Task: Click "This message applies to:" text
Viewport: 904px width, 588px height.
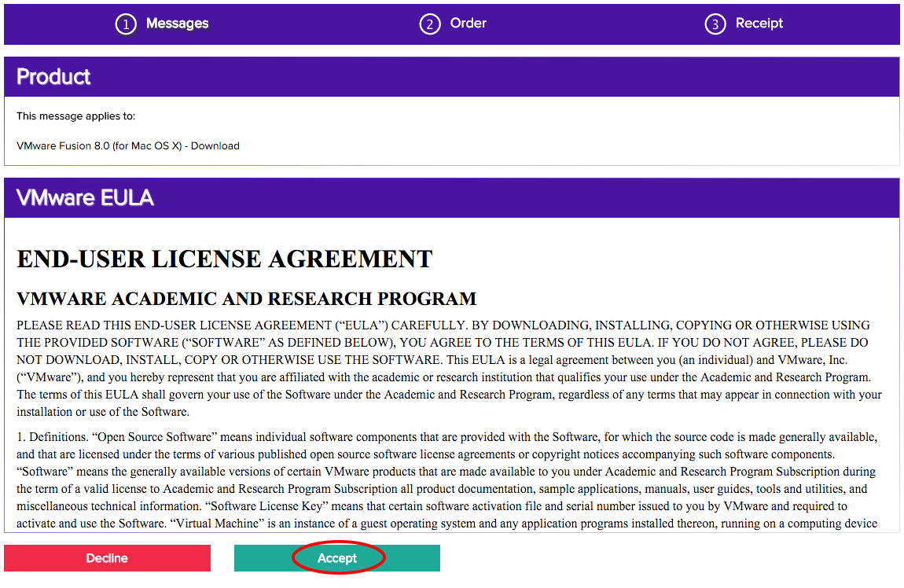Action: point(75,116)
